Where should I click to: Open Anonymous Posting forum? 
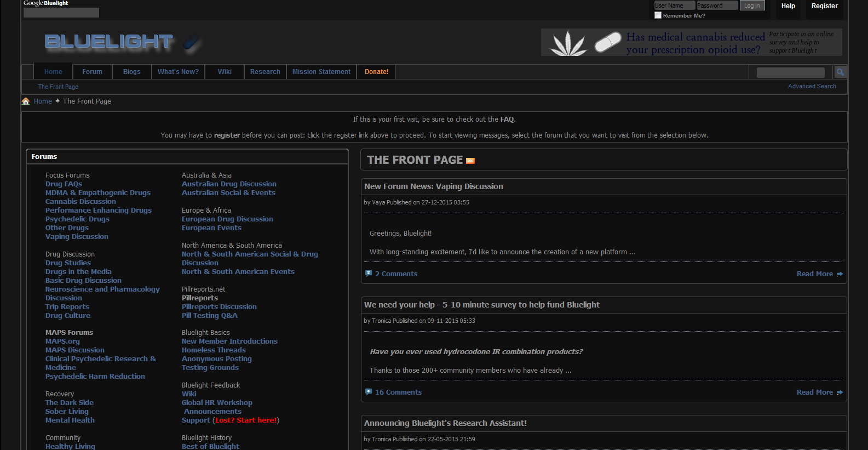tap(217, 359)
